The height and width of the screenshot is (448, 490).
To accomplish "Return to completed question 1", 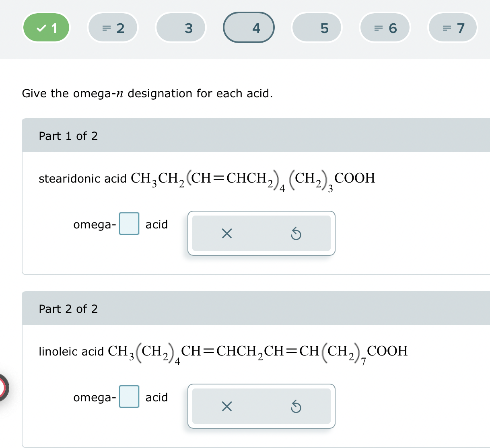I will 46,27.
